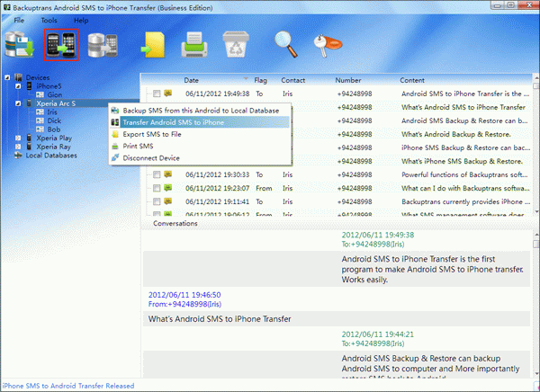This screenshot has height=392, width=540.
Task: Open the Tools menu
Action: click(49, 21)
